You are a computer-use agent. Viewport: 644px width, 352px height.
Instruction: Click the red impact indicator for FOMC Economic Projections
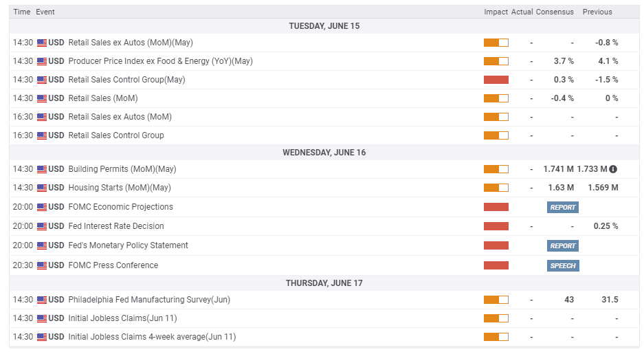click(496, 207)
